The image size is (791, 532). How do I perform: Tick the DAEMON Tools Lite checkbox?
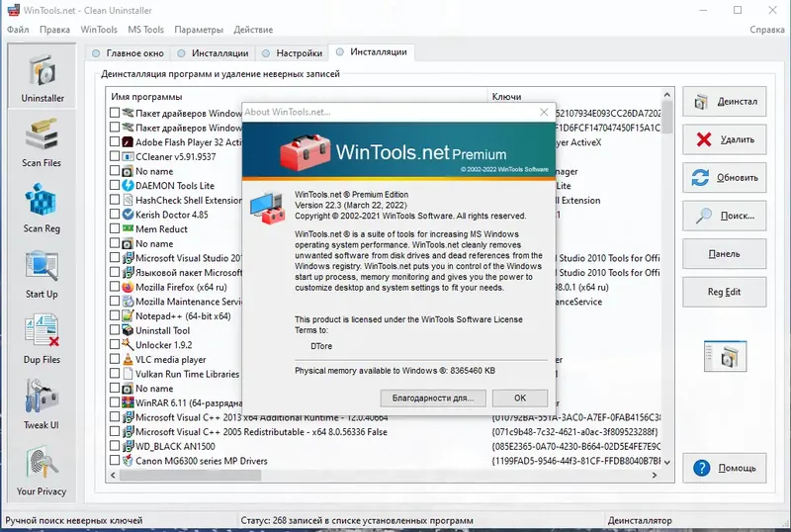pos(115,185)
